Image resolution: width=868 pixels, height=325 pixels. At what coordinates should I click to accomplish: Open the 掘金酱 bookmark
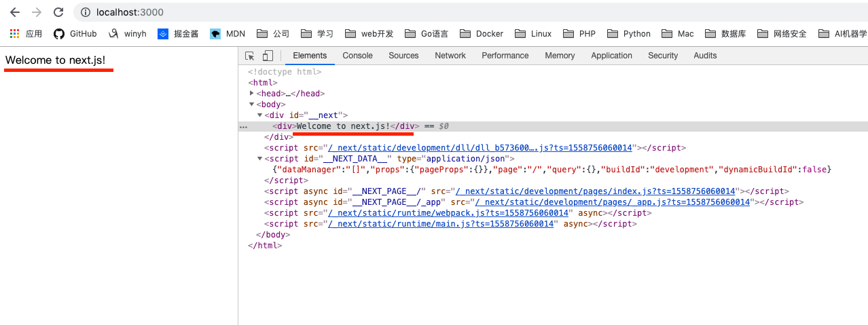point(178,33)
